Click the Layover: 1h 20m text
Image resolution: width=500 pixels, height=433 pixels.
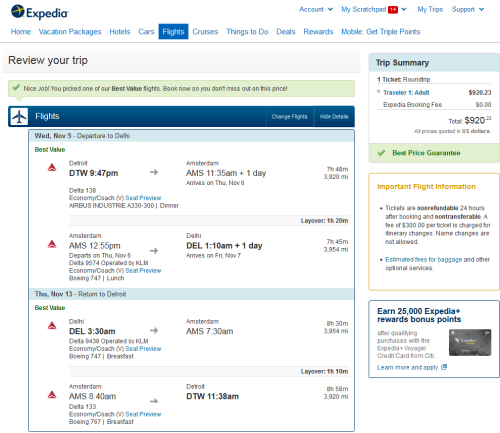[324, 221]
